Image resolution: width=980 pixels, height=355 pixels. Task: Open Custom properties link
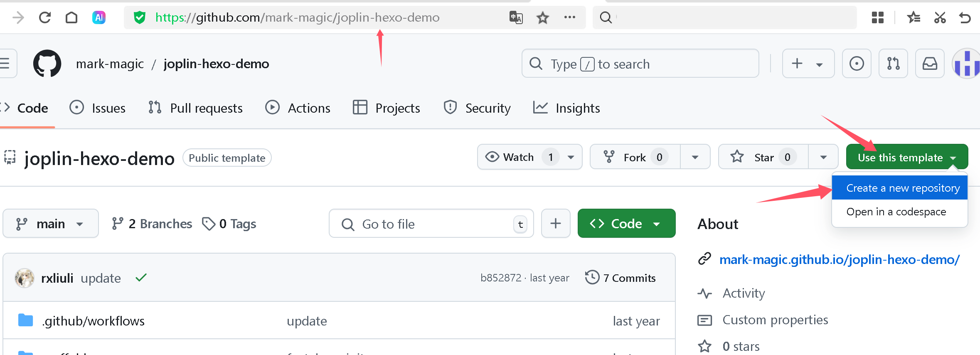point(763,320)
